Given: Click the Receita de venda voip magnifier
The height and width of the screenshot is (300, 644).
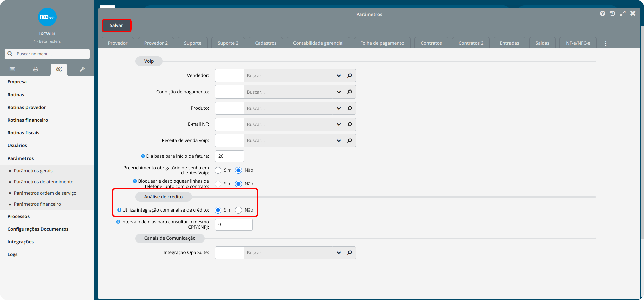Looking at the screenshot, I should [x=350, y=141].
